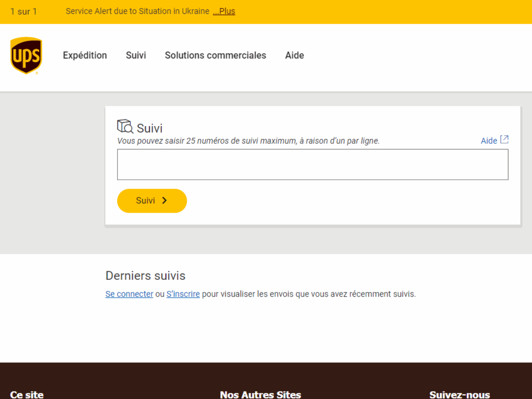Open the Expédition menu
Screen dimensions: 532x399
pos(85,55)
